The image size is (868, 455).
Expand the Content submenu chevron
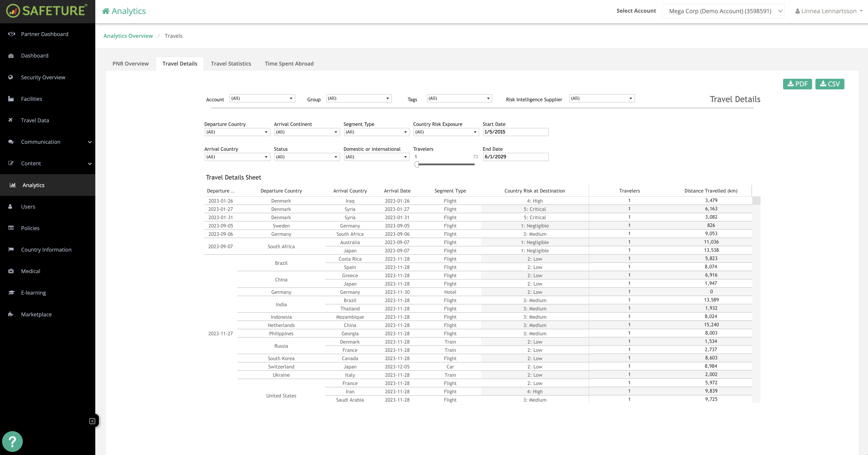pyautogui.click(x=90, y=163)
